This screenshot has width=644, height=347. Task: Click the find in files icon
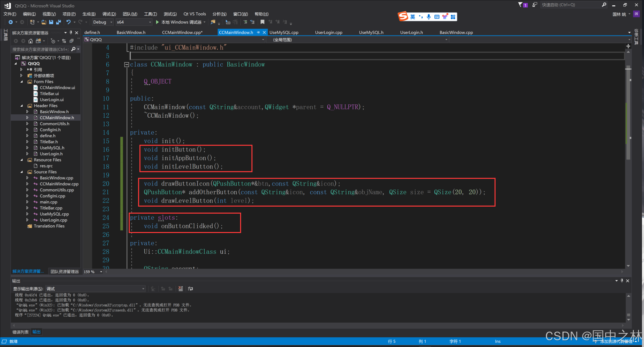pos(213,22)
